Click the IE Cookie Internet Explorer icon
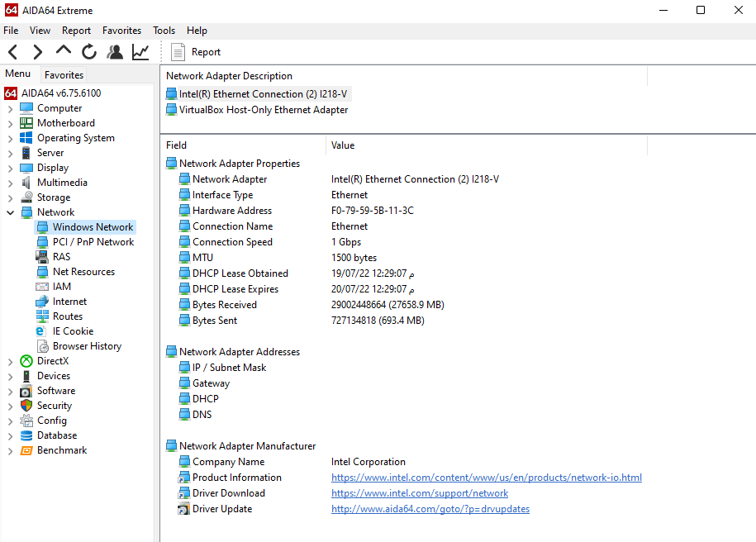The width and height of the screenshot is (756, 542). (x=42, y=331)
